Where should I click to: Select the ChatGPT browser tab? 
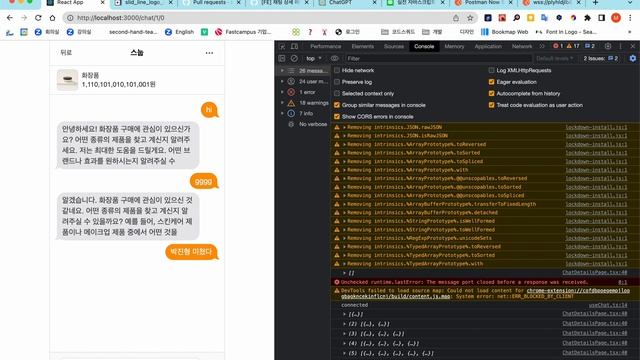[347, 3]
